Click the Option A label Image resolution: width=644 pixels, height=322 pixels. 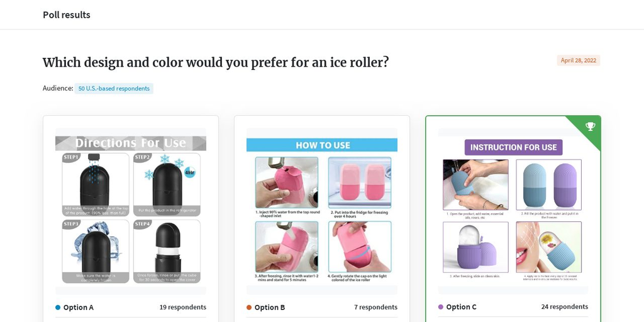pos(79,307)
